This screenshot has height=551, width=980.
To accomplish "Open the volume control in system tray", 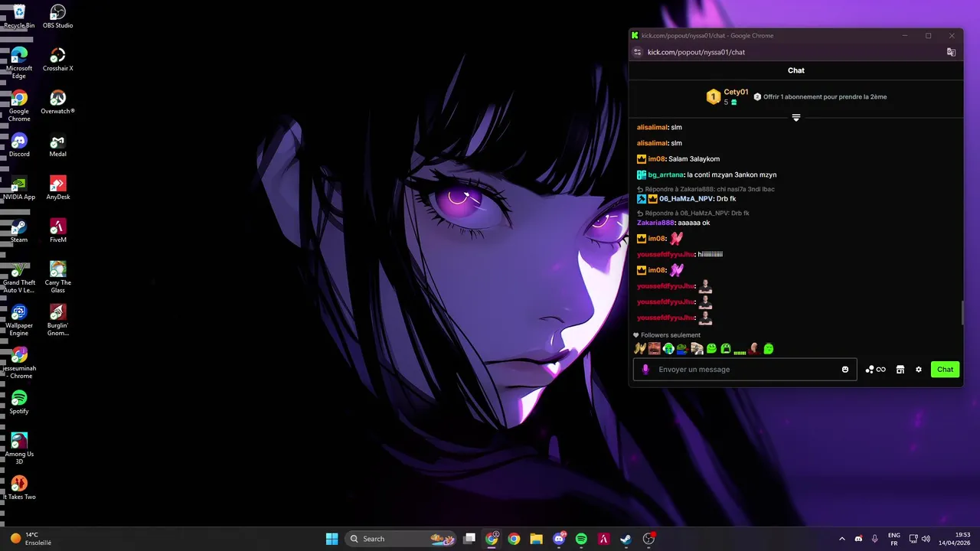I will (x=926, y=539).
